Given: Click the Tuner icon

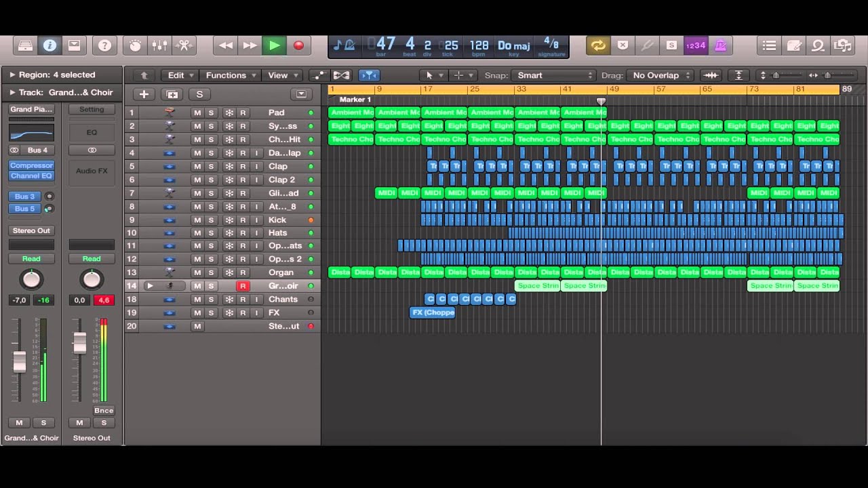Looking at the screenshot, I should point(647,45).
